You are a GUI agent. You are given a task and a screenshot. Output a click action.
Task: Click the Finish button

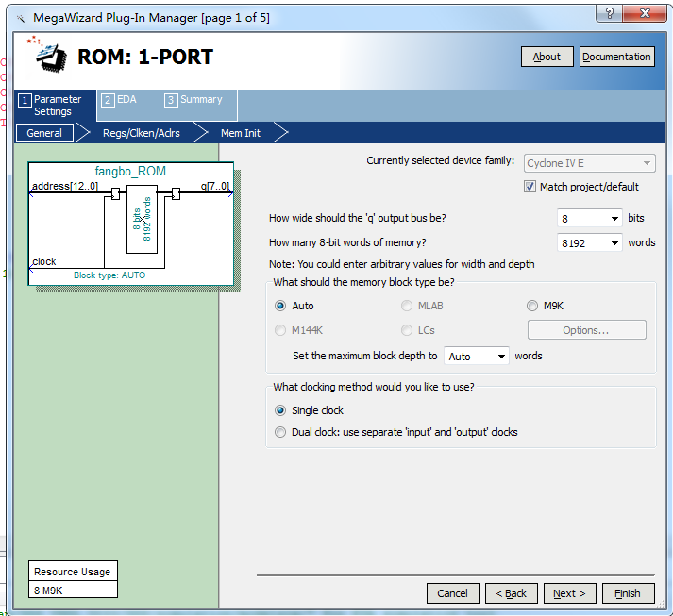(x=629, y=593)
